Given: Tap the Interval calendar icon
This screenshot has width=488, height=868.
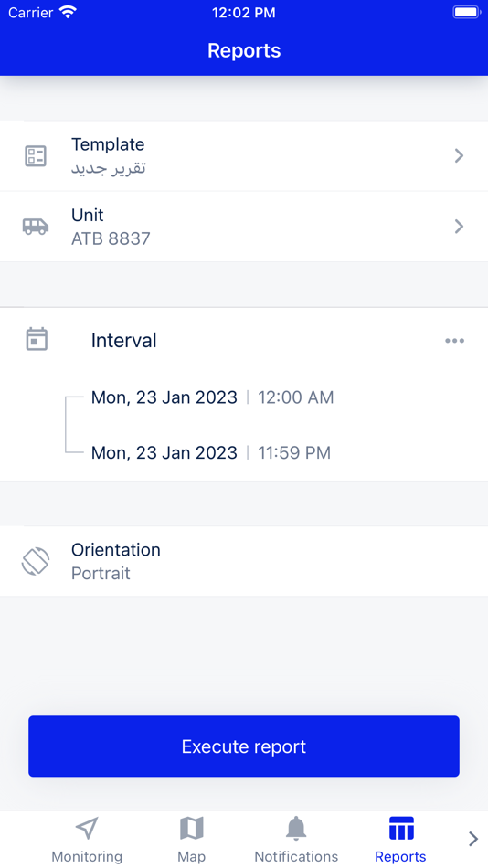Looking at the screenshot, I should pos(37,339).
